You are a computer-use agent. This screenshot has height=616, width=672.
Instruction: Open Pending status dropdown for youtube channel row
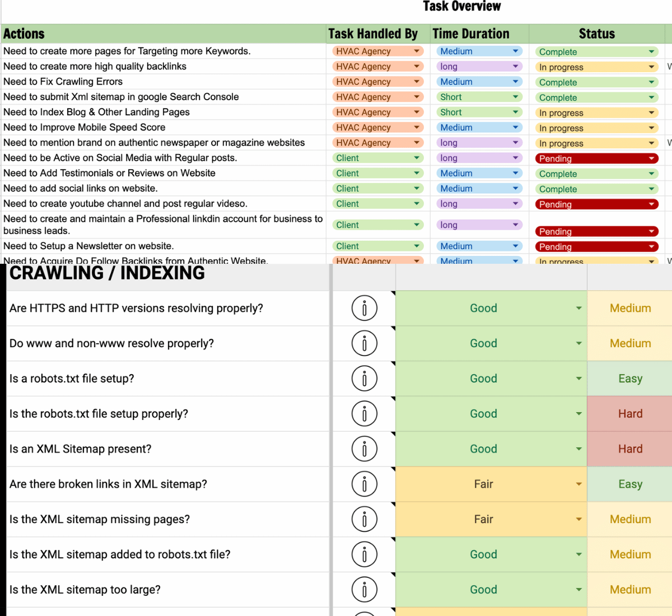point(651,204)
